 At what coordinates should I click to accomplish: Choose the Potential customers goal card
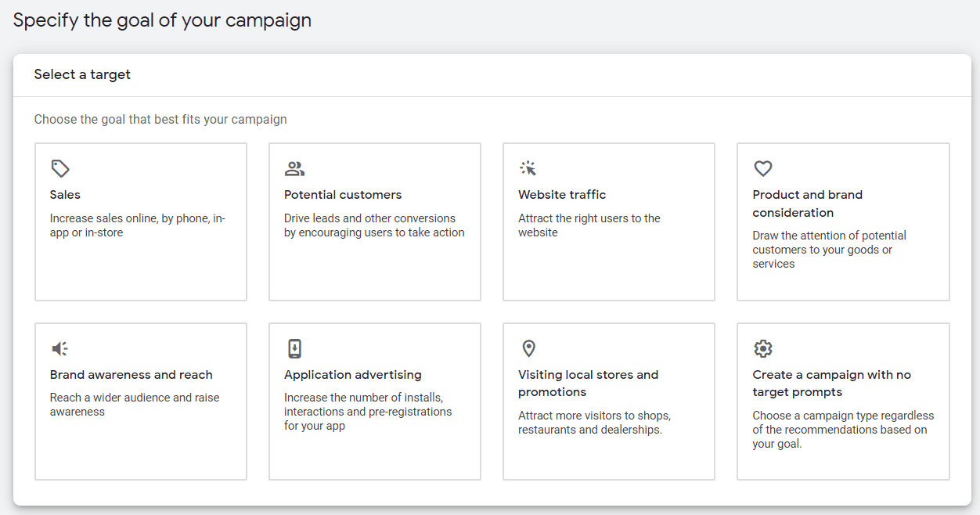coord(374,221)
